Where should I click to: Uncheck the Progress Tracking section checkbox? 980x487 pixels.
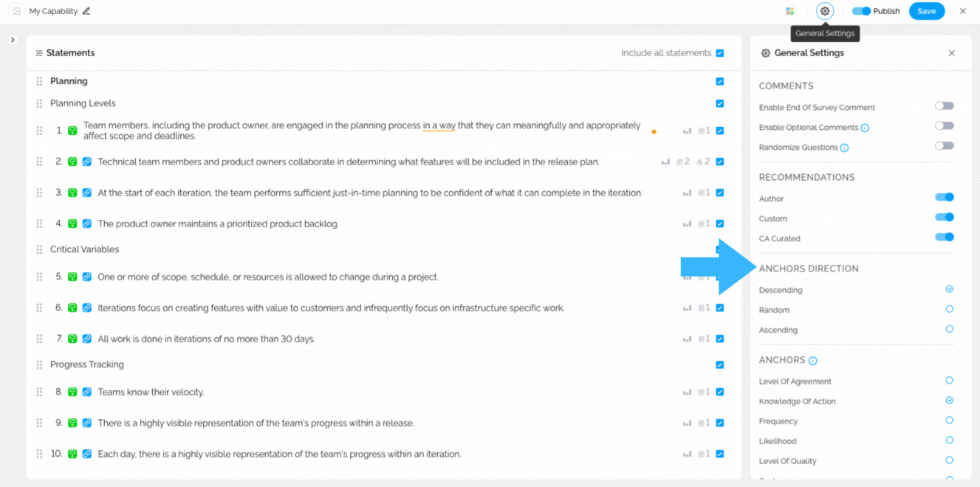pyautogui.click(x=720, y=365)
